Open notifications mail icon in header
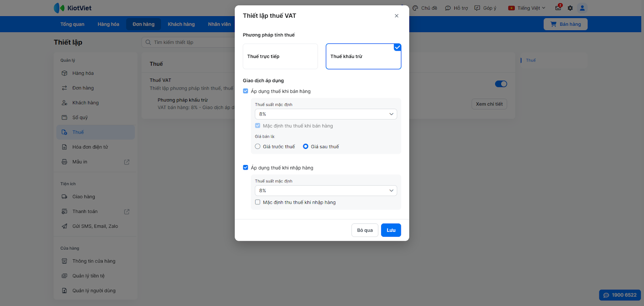Viewport: 644px width, 306px height. coord(558,8)
